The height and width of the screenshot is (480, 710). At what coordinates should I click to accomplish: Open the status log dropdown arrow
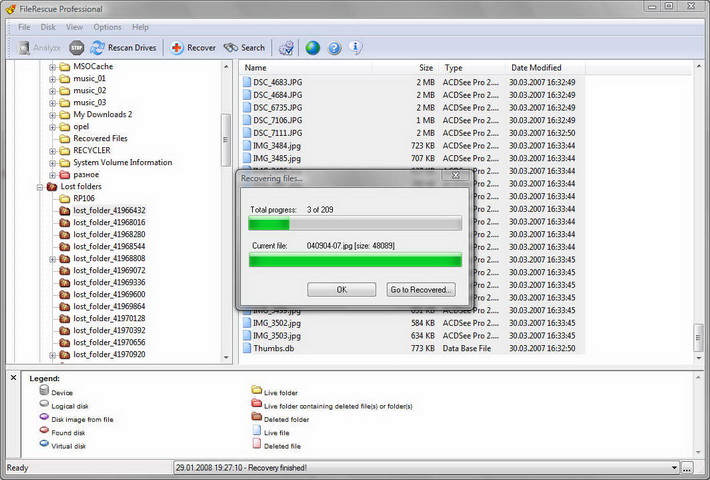[x=674, y=468]
